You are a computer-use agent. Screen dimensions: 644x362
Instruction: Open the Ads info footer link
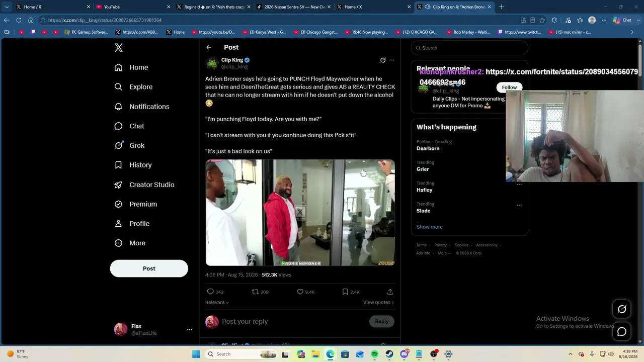(423, 253)
